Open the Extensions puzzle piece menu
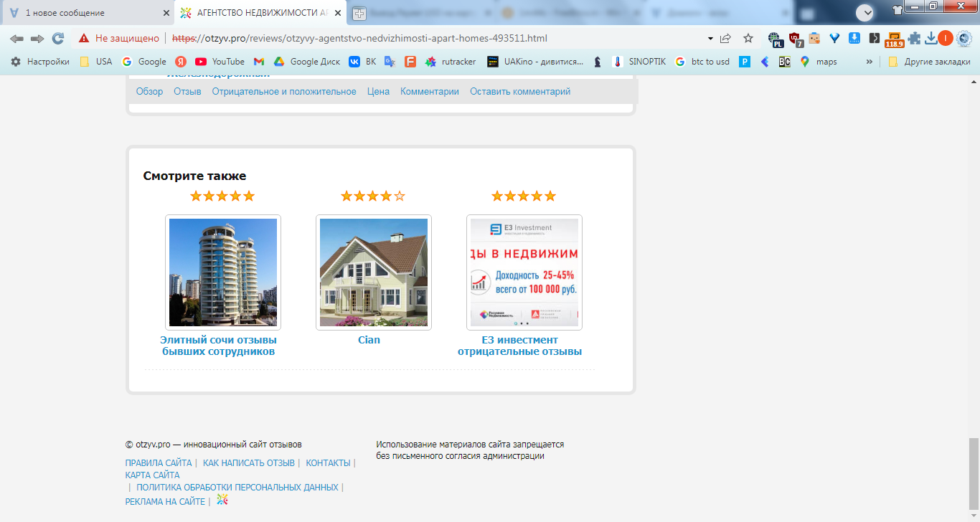 coord(914,38)
